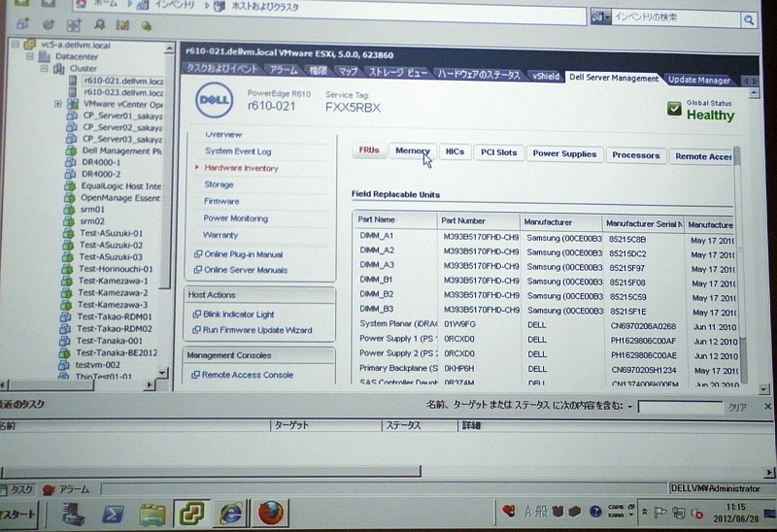777x532 pixels.
Task: Open the Power Supplies tab
Action: click(564, 154)
